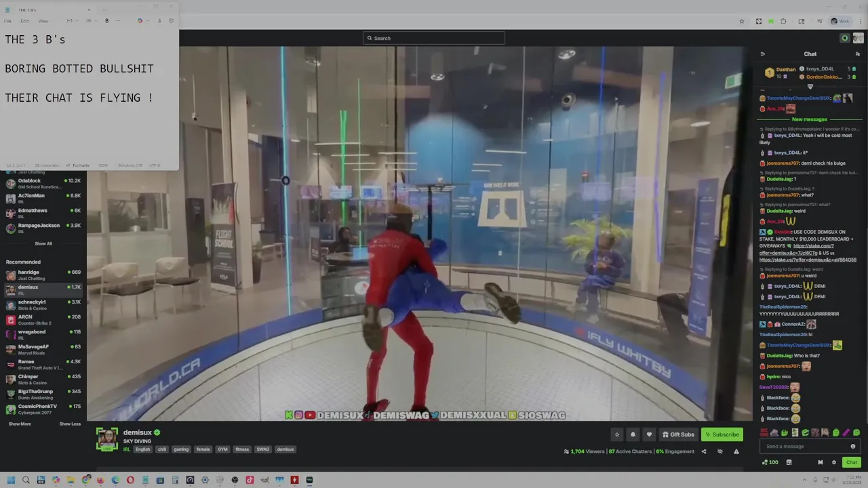Click the heart follow icon below the video
The width and height of the screenshot is (868, 488).
[649, 434]
